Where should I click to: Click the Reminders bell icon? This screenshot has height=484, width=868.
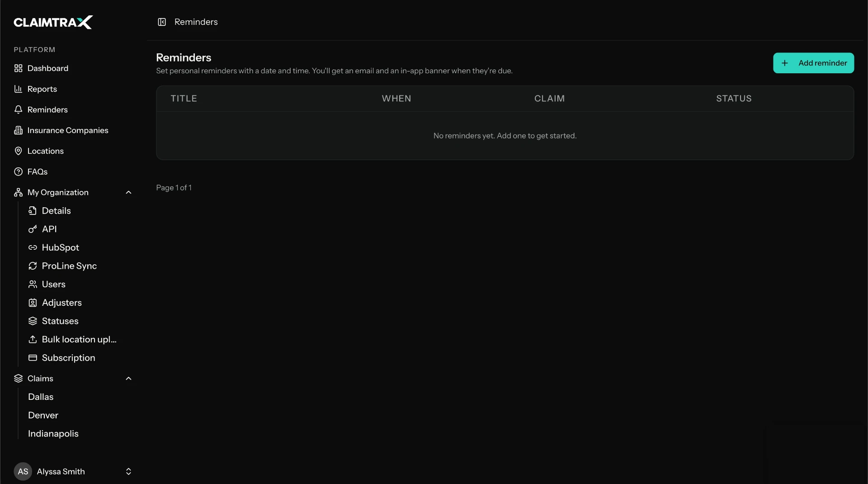[x=18, y=109]
